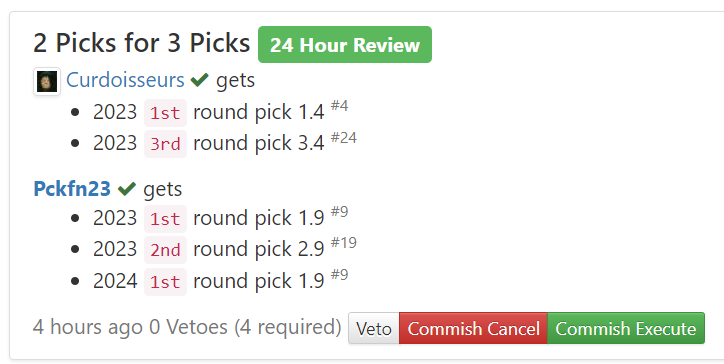Viewport: 724px width, 364px height.
Task: Click the #4 overall pick number
Action: click(x=339, y=106)
